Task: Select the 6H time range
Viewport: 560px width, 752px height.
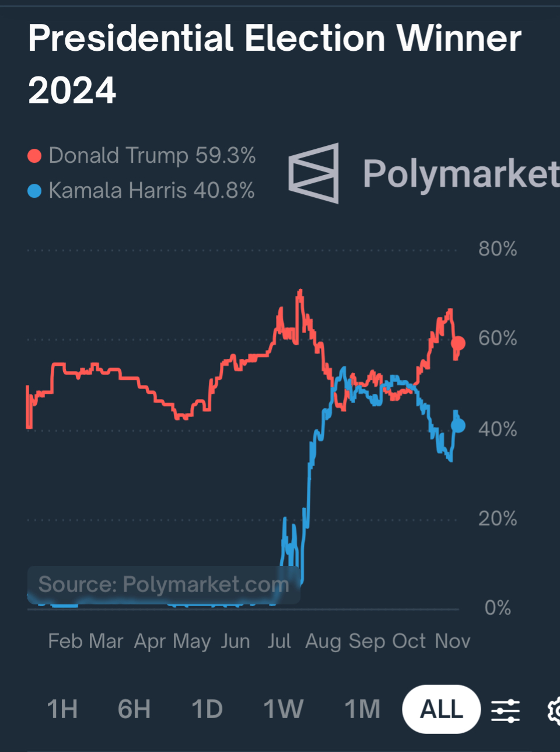Action: 134,709
